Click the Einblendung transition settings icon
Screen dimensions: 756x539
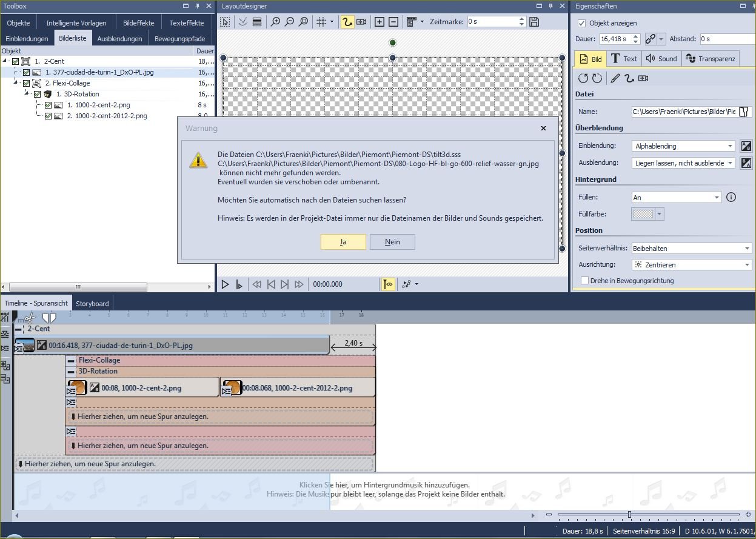pos(746,146)
